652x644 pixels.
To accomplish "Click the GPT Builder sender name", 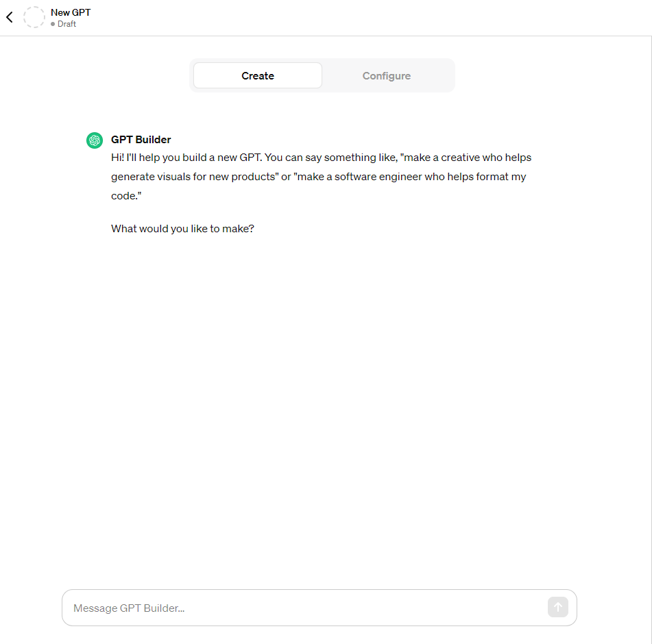I will (x=141, y=140).
